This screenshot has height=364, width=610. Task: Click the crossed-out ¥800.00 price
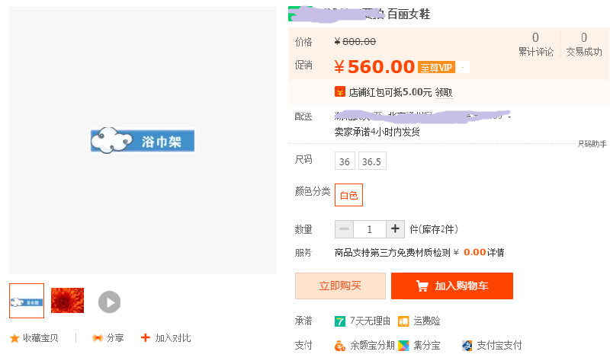point(355,42)
